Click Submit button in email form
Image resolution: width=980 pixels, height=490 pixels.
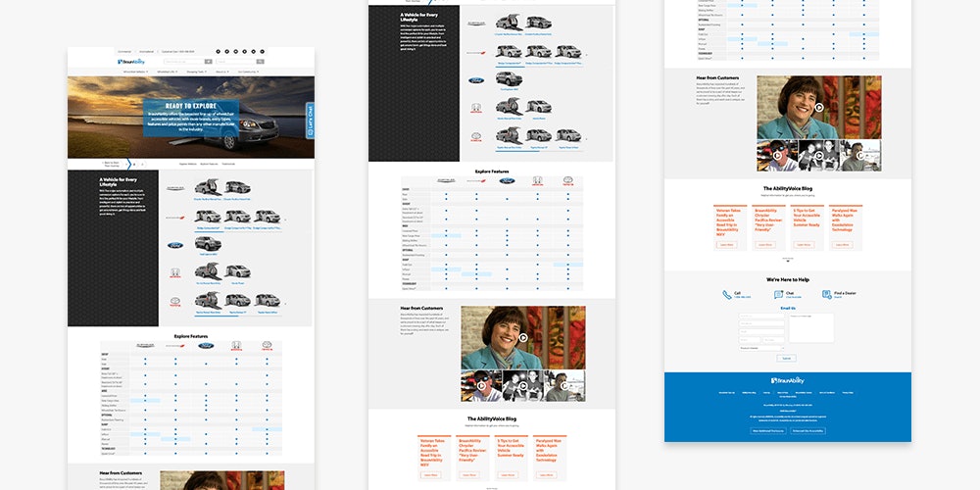pos(786,358)
